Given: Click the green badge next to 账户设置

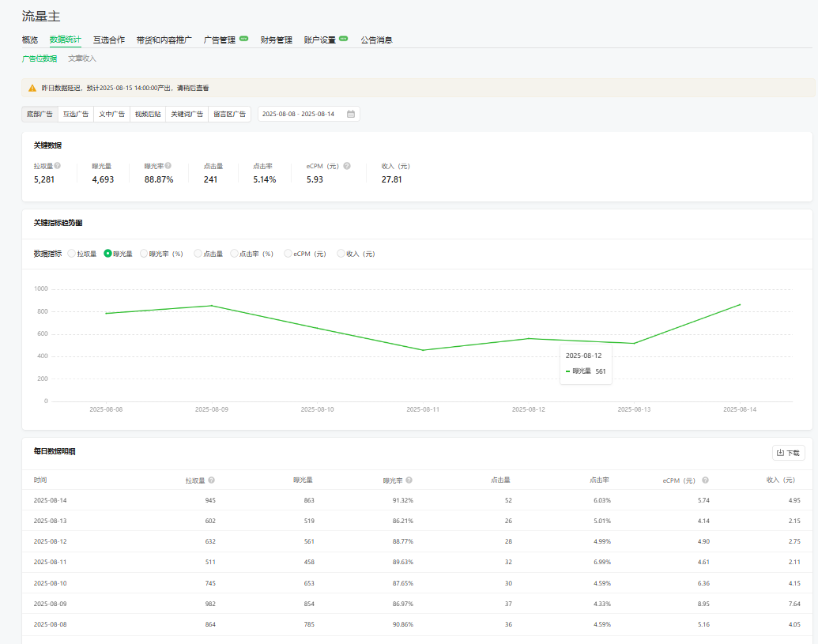Looking at the screenshot, I should [343, 39].
